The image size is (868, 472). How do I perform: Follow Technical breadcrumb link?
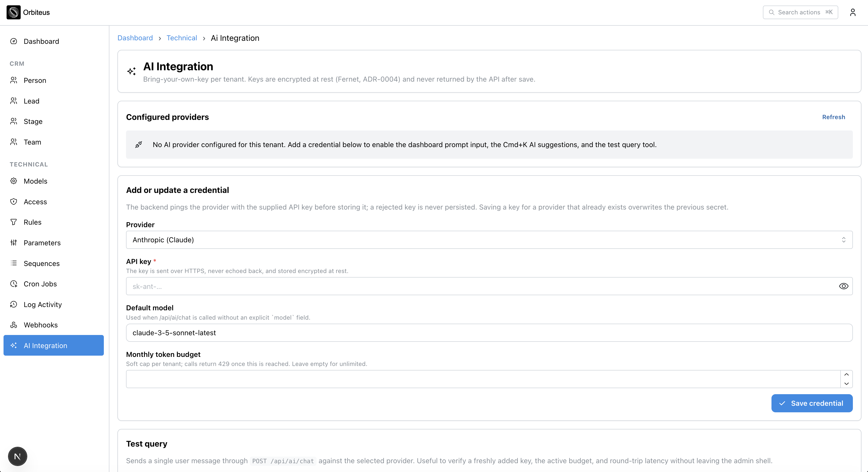(182, 38)
